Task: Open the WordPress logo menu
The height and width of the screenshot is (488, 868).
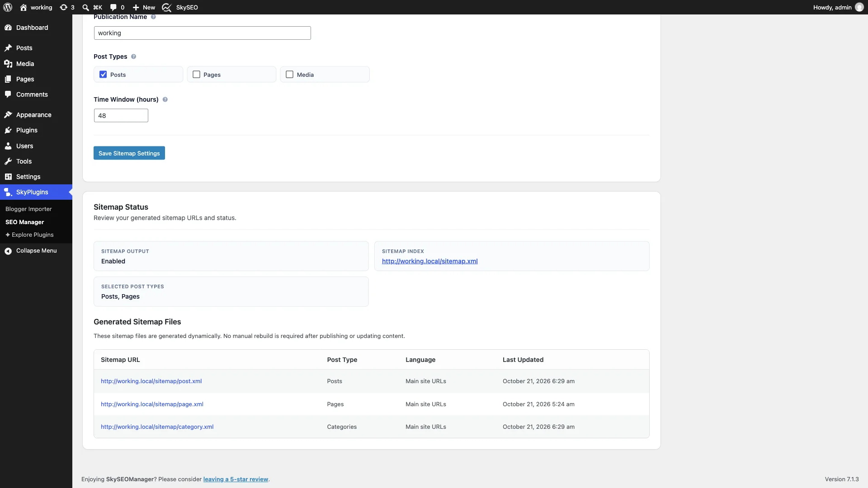Action: [8, 7]
